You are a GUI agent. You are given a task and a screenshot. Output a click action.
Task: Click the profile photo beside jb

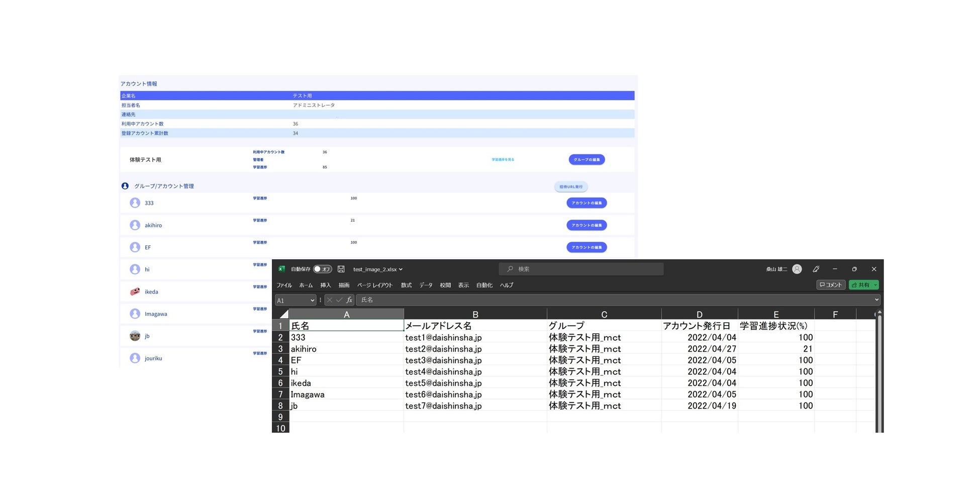pos(135,336)
